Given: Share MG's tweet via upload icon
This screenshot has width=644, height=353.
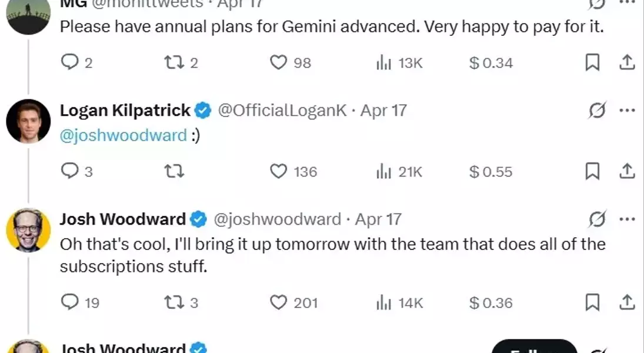Looking at the screenshot, I should [x=627, y=62].
